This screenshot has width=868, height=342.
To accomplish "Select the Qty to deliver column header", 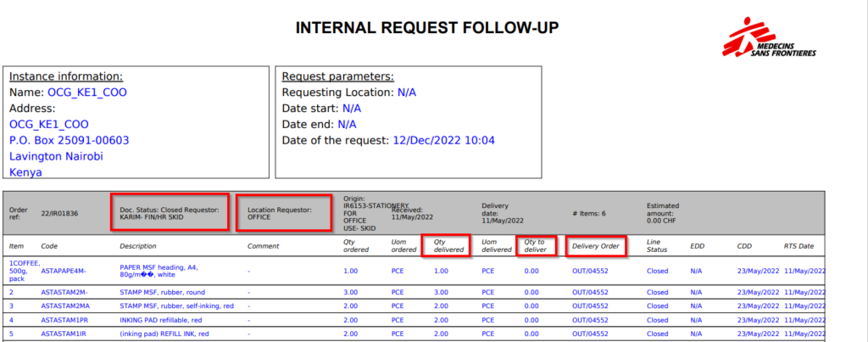I will point(536,246).
